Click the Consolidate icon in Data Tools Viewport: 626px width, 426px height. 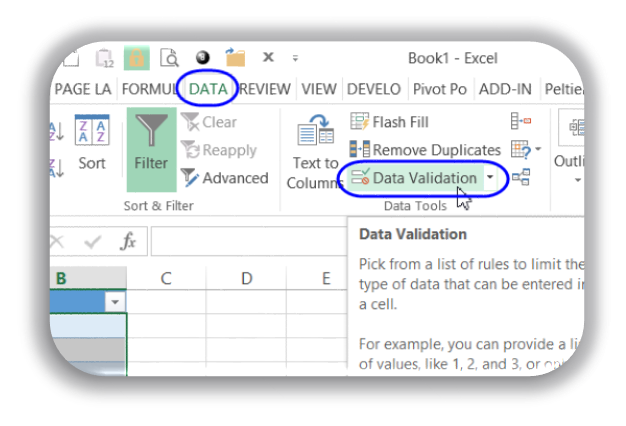(521, 122)
